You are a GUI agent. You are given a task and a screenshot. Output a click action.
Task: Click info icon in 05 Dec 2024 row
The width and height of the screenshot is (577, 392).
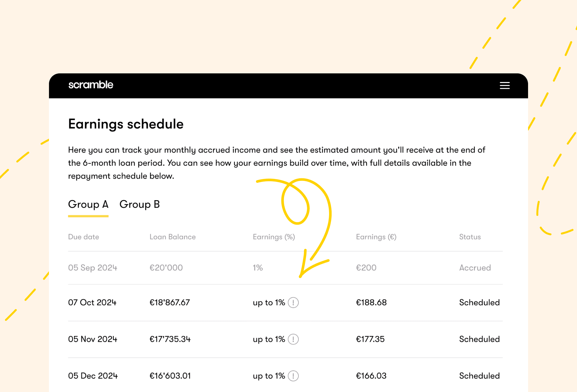click(x=293, y=376)
